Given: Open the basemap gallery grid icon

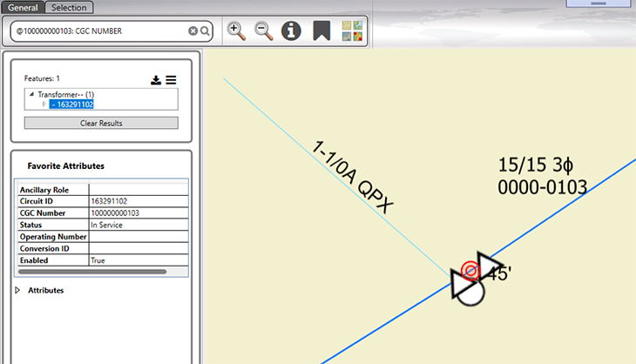Looking at the screenshot, I should click(352, 30).
